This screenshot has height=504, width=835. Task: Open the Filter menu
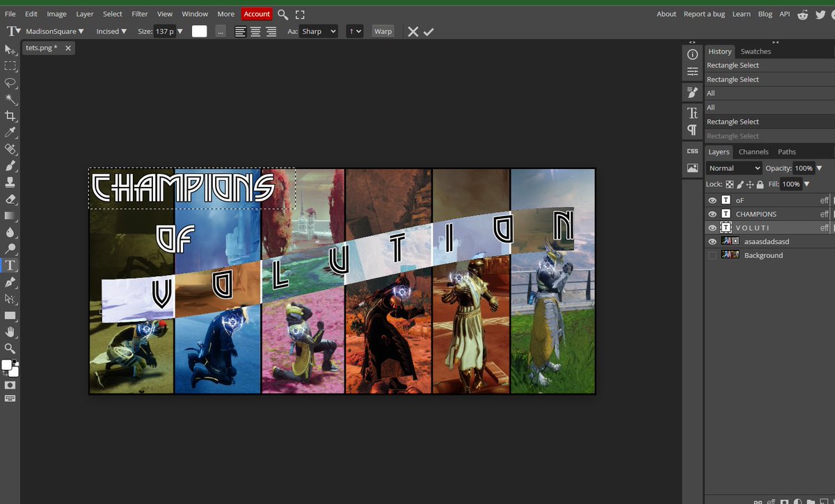click(140, 14)
